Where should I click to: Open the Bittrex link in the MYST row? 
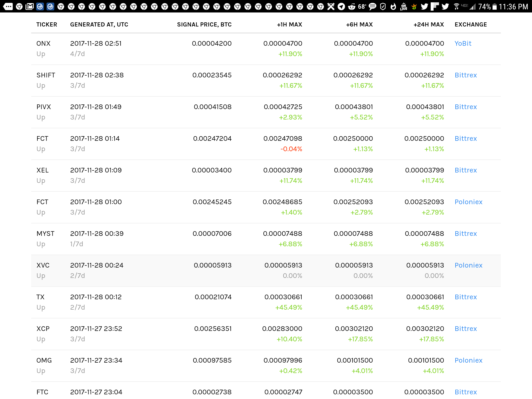pos(466,234)
